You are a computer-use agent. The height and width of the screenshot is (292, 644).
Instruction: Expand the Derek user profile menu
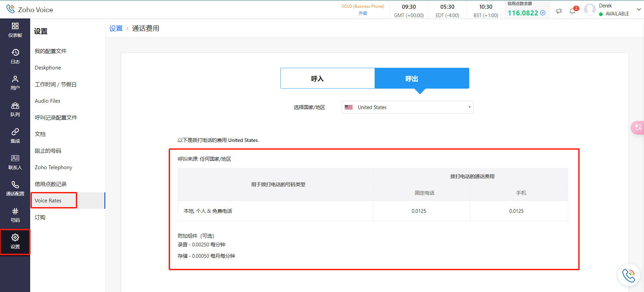click(639, 9)
